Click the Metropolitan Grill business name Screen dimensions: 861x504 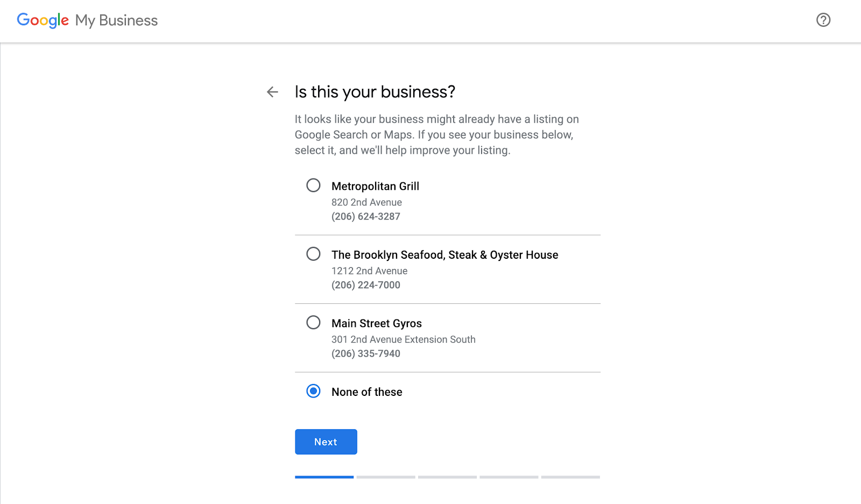375,186
